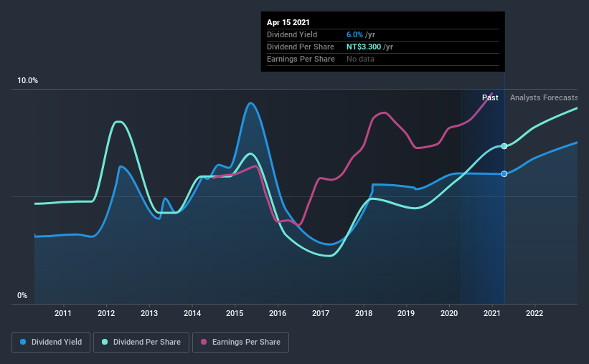Image resolution: width=589 pixels, height=364 pixels.
Task: Click the 2019 x-axis label
Action: [x=407, y=313]
